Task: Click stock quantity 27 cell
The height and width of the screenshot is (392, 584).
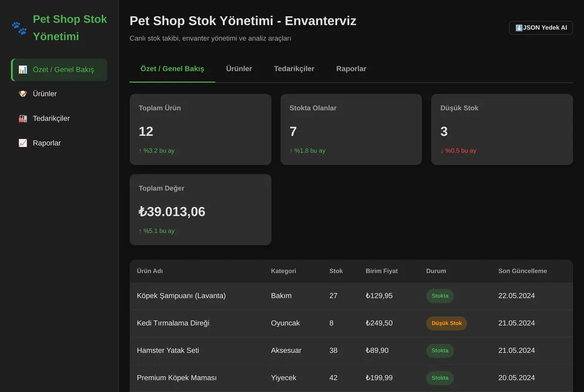Action: 333,296
